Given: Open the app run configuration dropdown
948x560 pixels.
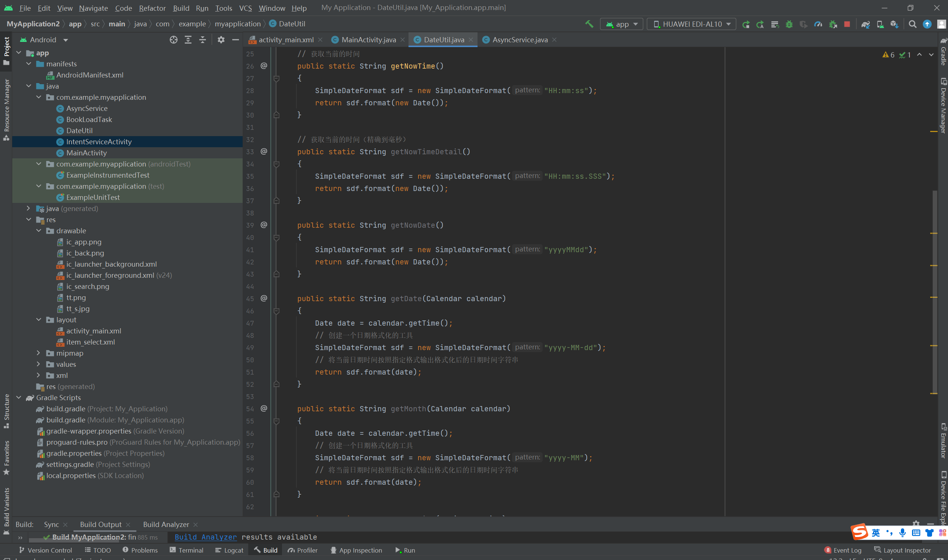Looking at the screenshot, I should click(621, 24).
